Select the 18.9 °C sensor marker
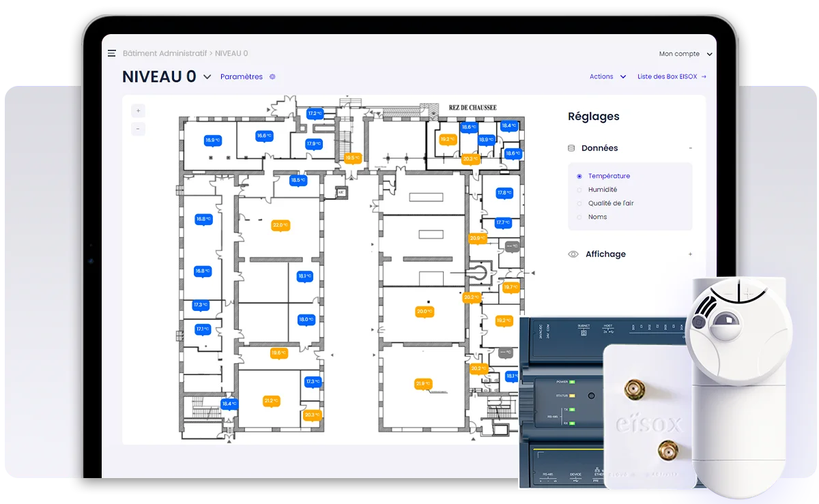 [x=486, y=140]
